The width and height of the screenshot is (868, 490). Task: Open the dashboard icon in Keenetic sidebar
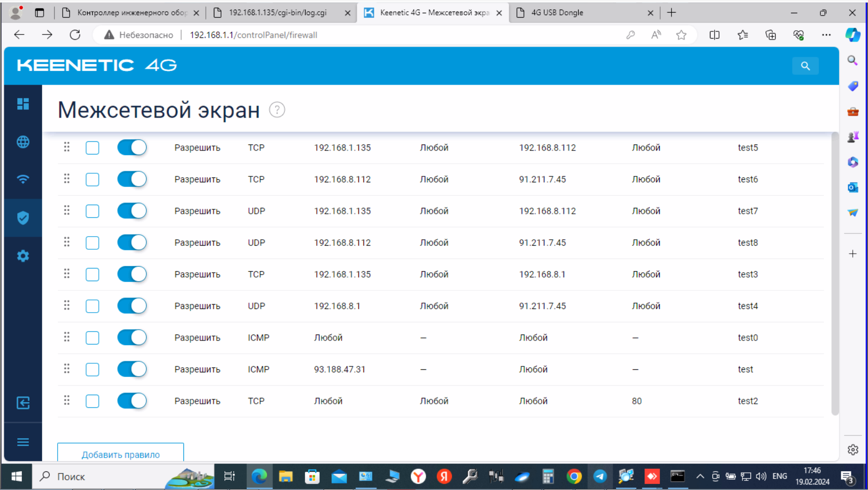click(x=23, y=104)
